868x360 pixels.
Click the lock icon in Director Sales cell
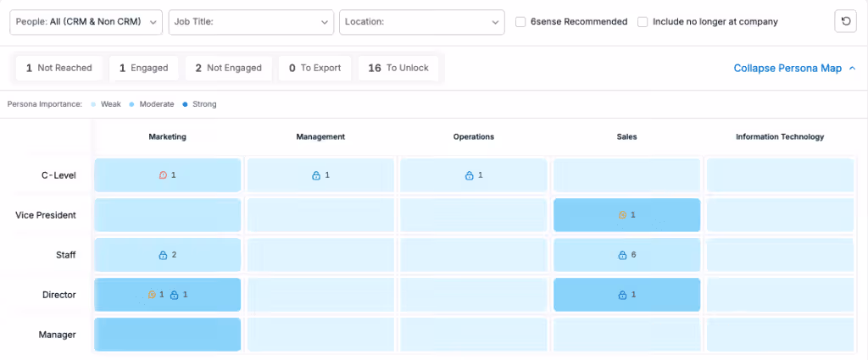622,295
